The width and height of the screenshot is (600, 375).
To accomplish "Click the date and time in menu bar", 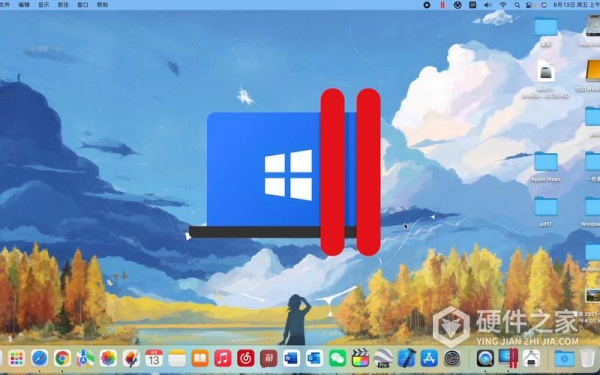I will point(576,5).
